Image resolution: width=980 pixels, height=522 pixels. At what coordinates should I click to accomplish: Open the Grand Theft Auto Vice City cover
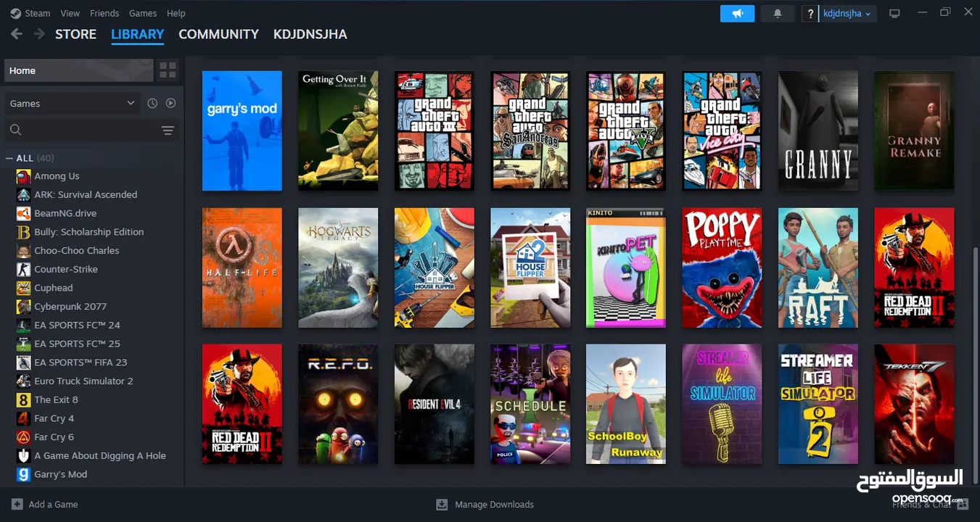pyautogui.click(x=722, y=130)
